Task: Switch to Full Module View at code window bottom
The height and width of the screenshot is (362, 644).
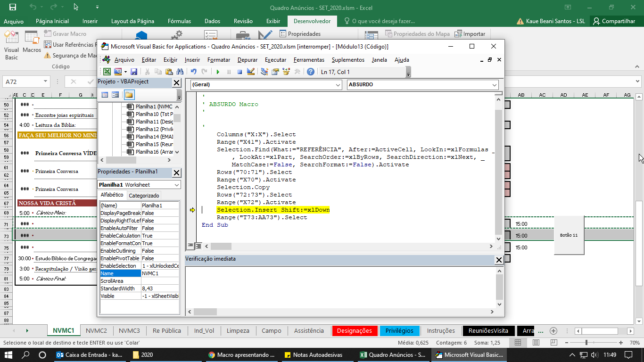Action: 198,246
